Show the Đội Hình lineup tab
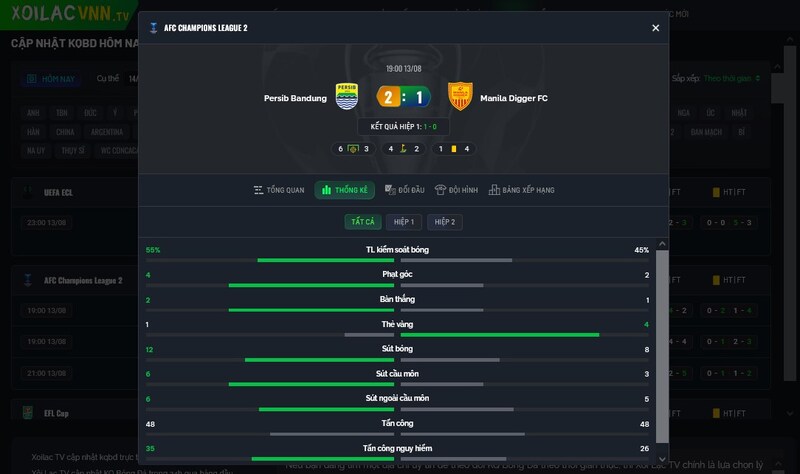Image resolution: width=800 pixels, height=474 pixels. [456, 190]
